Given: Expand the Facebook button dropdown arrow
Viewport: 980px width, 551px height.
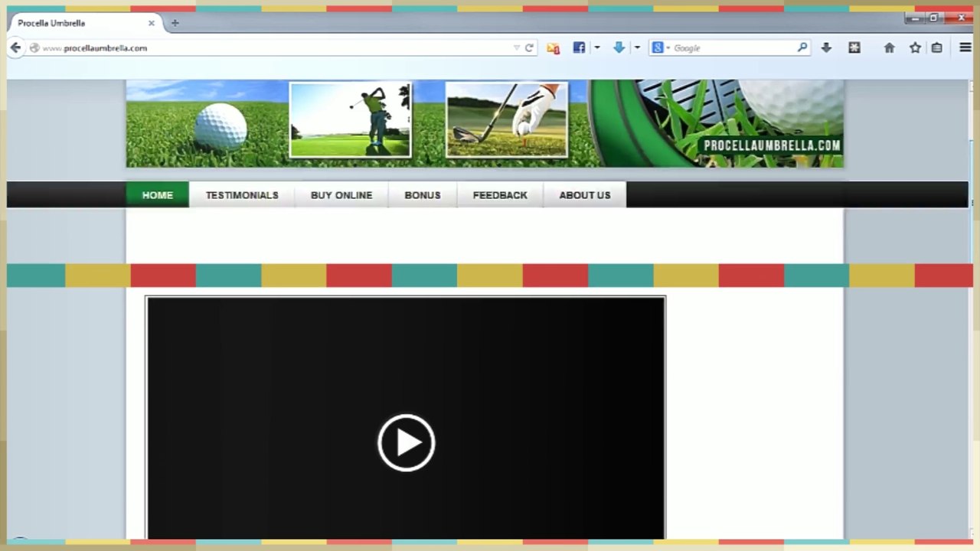Looking at the screenshot, I should coord(596,47).
